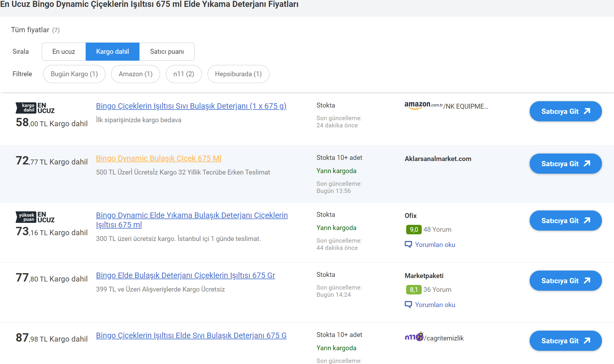Screen dimensions: 614x364
Task: Open Bingo Çiçeklerin Işıltısı Elde Sıvı 675 G link
Action: (191, 336)
